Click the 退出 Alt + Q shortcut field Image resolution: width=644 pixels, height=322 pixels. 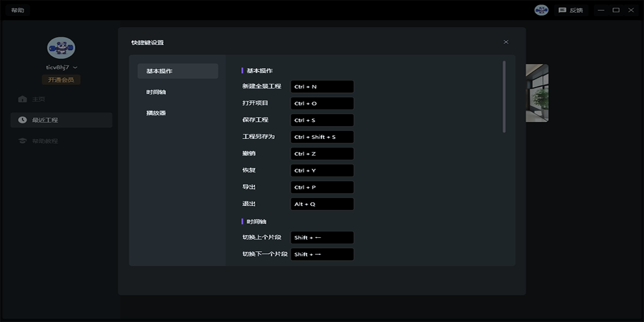pyautogui.click(x=322, y=204)
